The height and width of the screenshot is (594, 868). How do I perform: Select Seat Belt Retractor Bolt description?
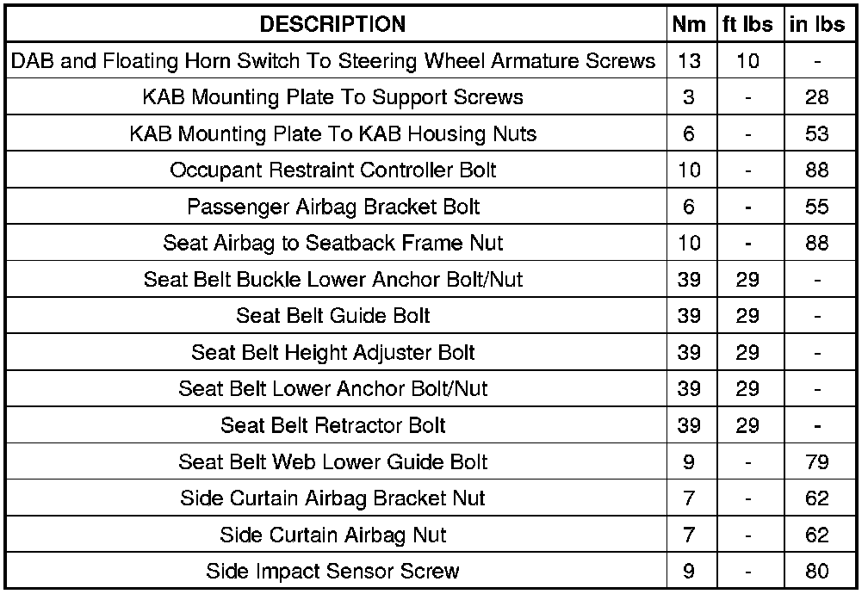coord(332,425)
